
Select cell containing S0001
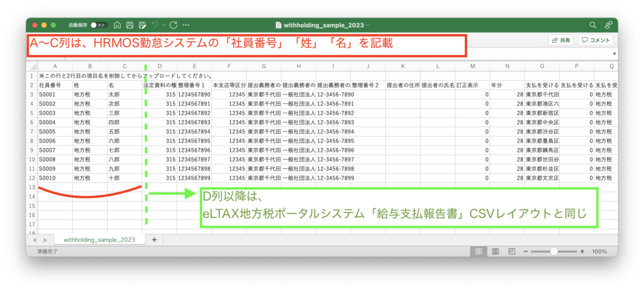[x=55, y=94]
